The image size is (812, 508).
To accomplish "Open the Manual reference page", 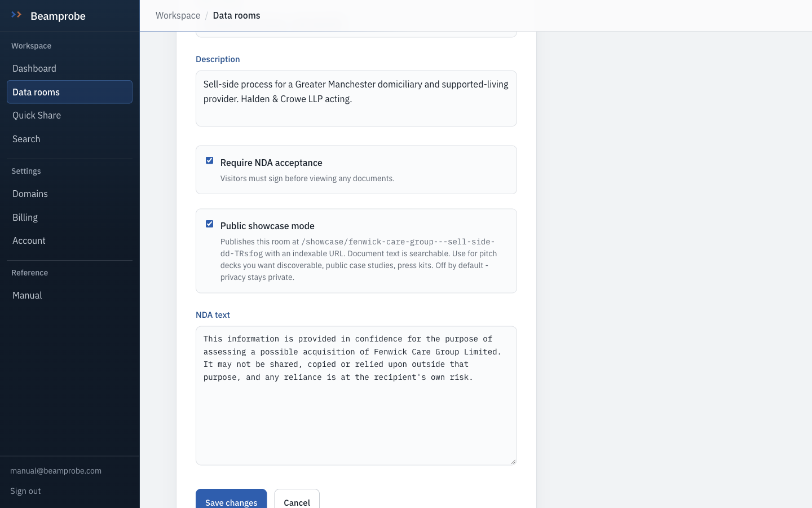I will coord(69,295).
